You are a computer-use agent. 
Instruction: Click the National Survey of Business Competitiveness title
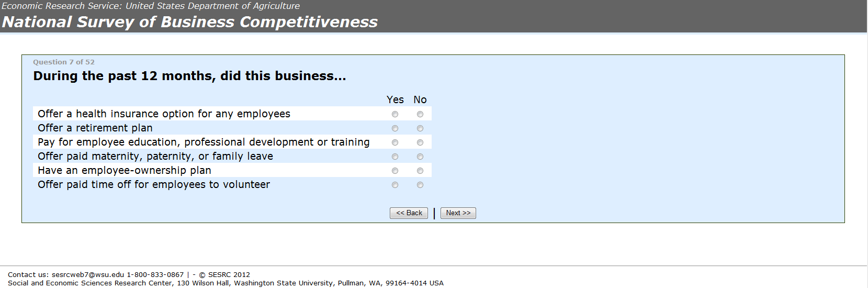189,22
